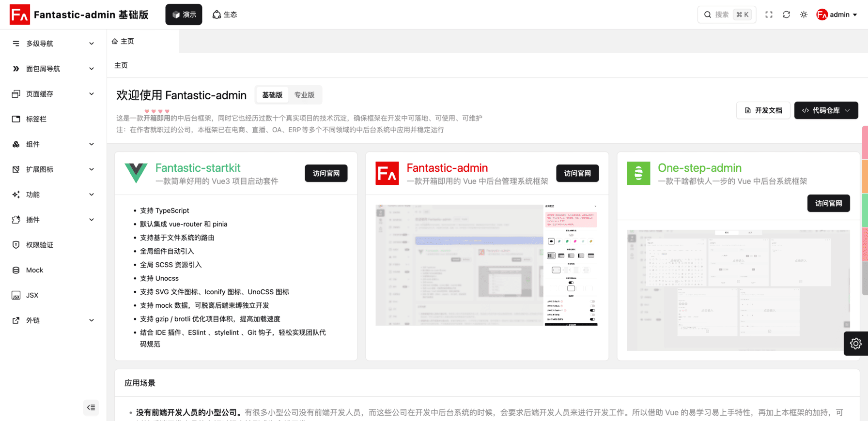This screenshot has height=421, width=868.
Task: Click the 开发文档 button
Action: [763, 110]
